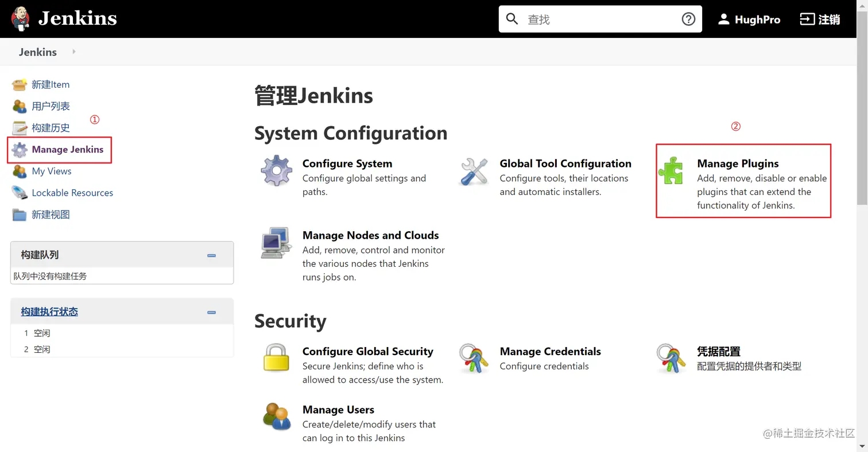The height and width of the screenshot is (452, 868).
Task: Open 新建Item in sidebar
Action: pyautogui.click(x=51, y=84)
